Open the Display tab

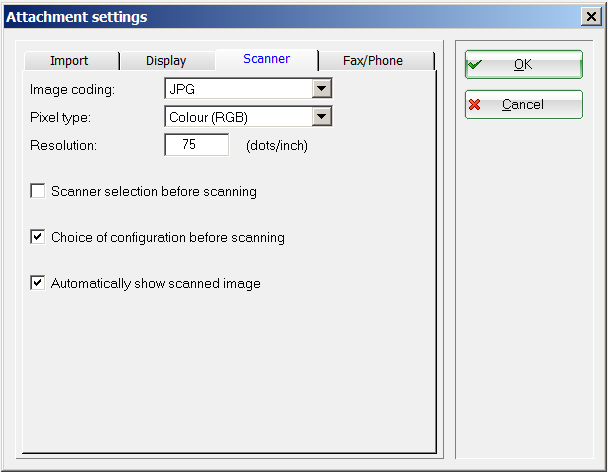pos(167,61)
